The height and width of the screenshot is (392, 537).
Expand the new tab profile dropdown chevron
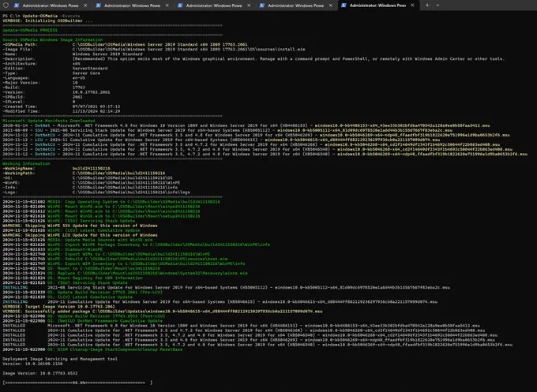pos(437,6)
